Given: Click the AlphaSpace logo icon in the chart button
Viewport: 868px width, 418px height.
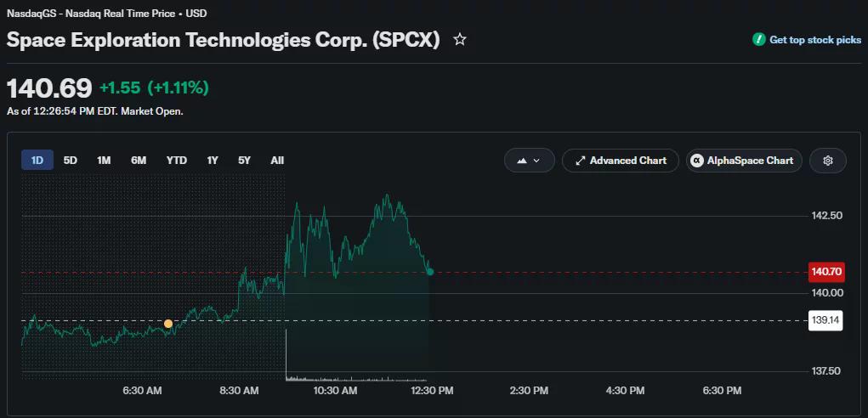Looking at the screenshot, I should [x=697, y=161].
